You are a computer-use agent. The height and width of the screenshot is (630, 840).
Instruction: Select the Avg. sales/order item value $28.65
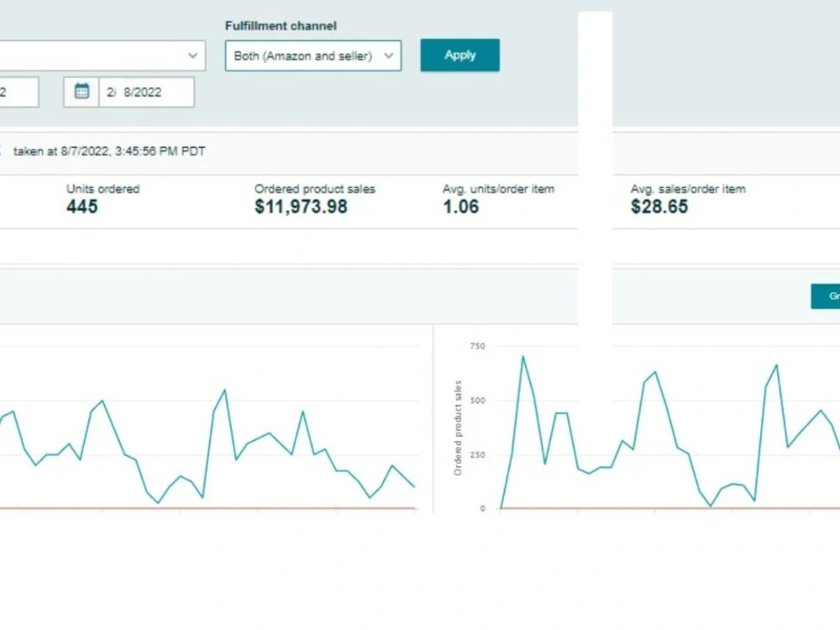pos(659,207)
